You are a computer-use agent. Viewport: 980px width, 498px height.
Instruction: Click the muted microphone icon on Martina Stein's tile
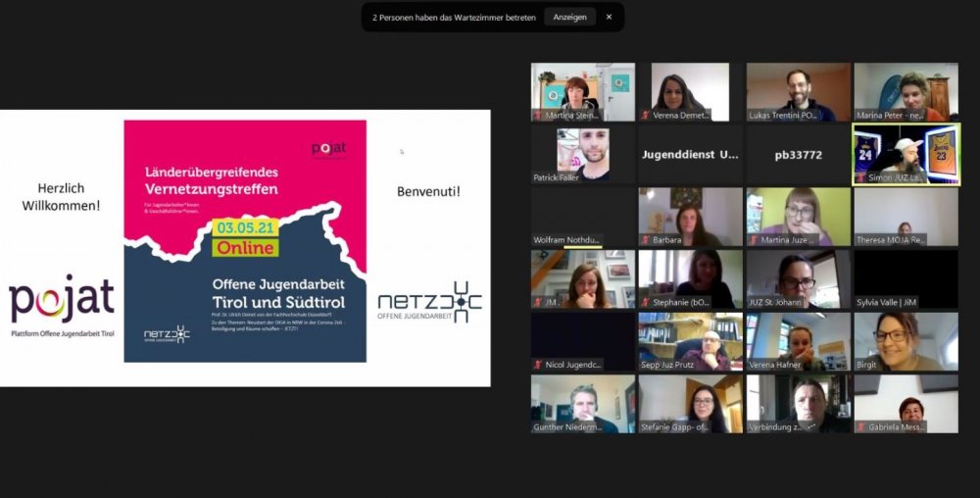click(537, 116)
